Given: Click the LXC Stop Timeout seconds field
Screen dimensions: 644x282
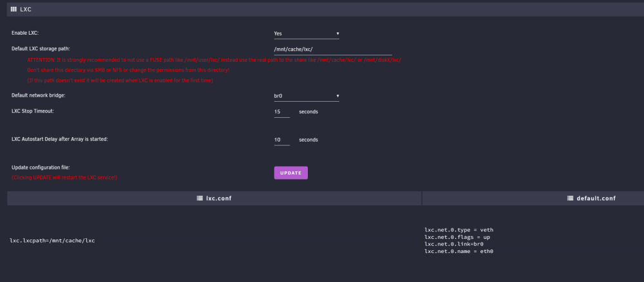Looking at the screenshot, I should point(282,111).
